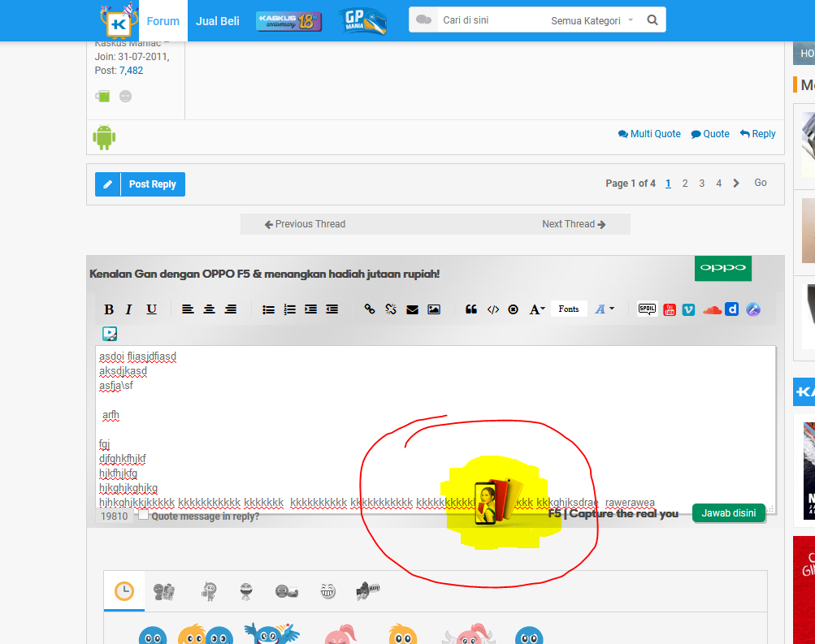
Task: Wrap the text in a quote block
Action: pos(471,309)
